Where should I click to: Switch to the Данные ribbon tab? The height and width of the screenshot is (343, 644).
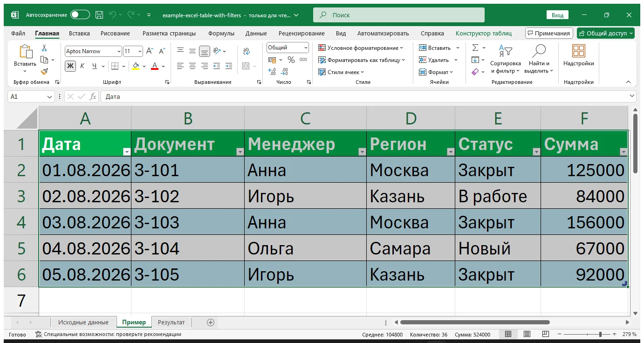click(256, 34)
